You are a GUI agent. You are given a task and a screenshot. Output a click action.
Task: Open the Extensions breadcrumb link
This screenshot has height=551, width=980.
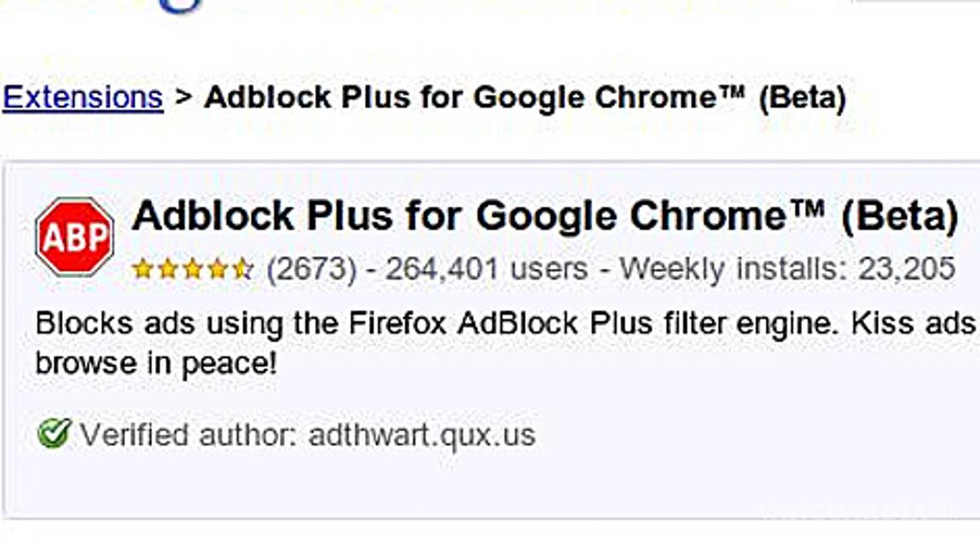83,98
